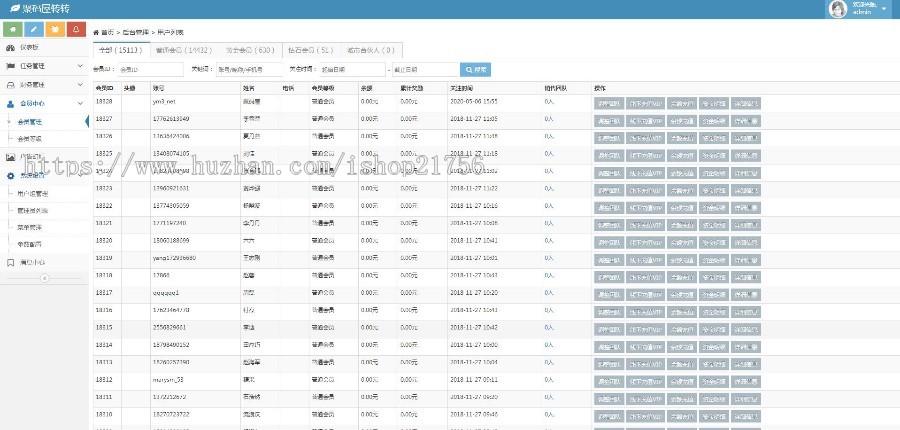The image size is (900, 430).
Task: Open 菜单管理 submenu item
Action: (29, 227)
